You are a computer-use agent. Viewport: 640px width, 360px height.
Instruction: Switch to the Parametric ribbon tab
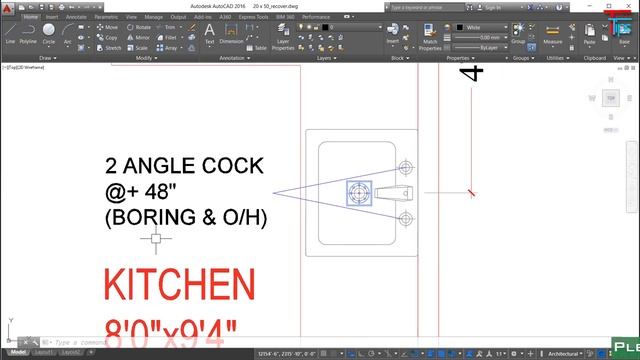click(x=106, y=17)
